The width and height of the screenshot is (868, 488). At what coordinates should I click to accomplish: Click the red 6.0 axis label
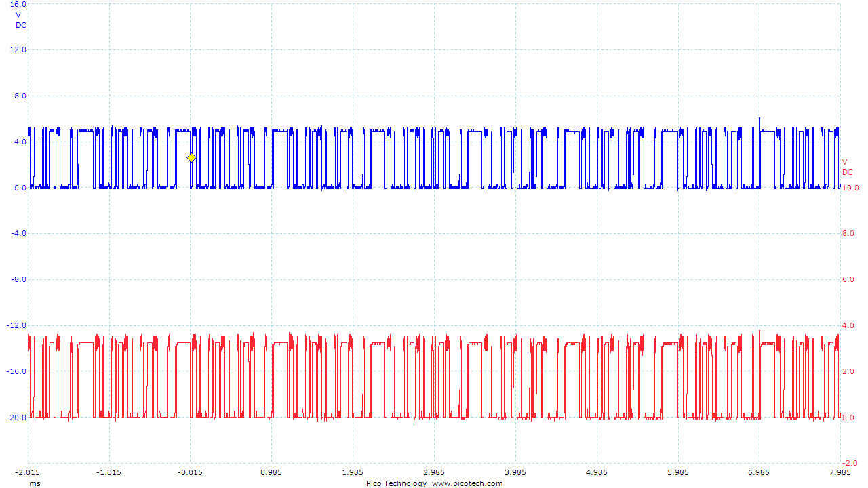tap(848, 279)
